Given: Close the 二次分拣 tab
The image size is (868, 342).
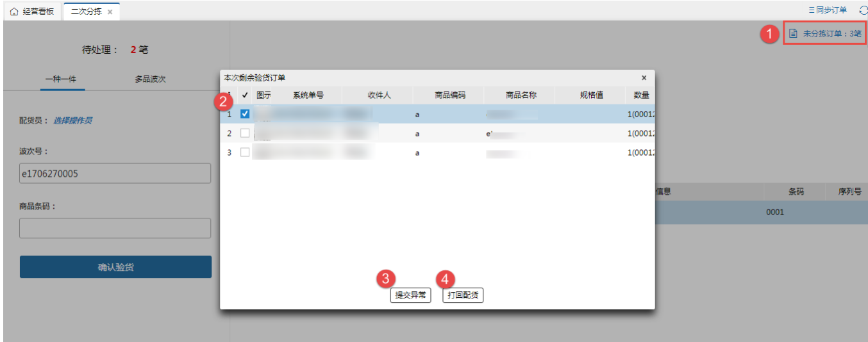Looking at the screenshot, I should (x=110, y=12).
